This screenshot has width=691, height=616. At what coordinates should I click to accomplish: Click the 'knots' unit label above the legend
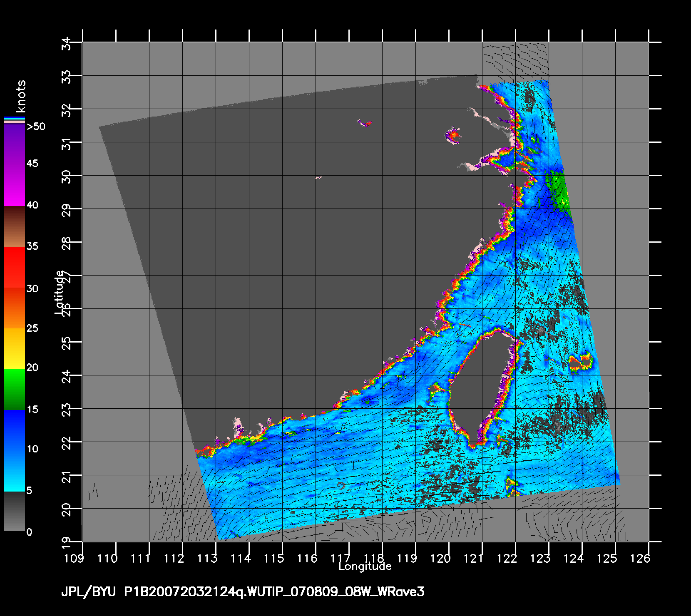tap(20, 96)
